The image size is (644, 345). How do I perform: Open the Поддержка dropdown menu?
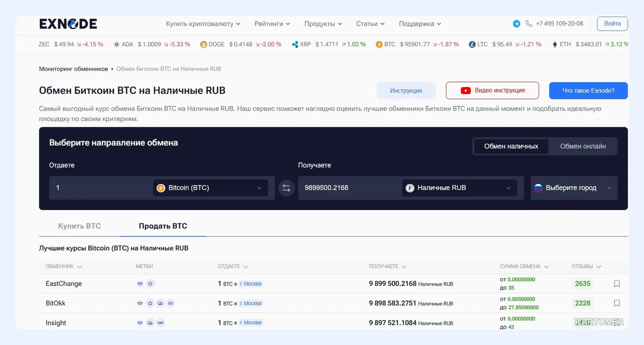coord(420,24)
